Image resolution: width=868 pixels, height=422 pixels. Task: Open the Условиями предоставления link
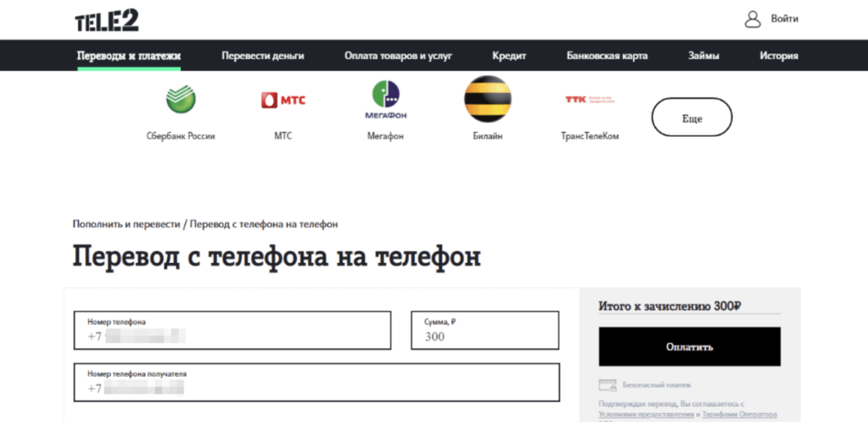click(x=646, y=414)
